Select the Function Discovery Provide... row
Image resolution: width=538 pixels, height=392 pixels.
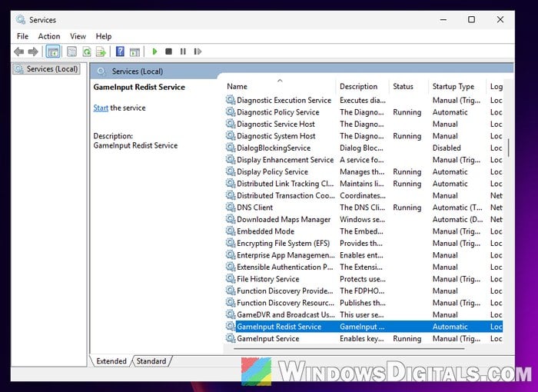364,291
